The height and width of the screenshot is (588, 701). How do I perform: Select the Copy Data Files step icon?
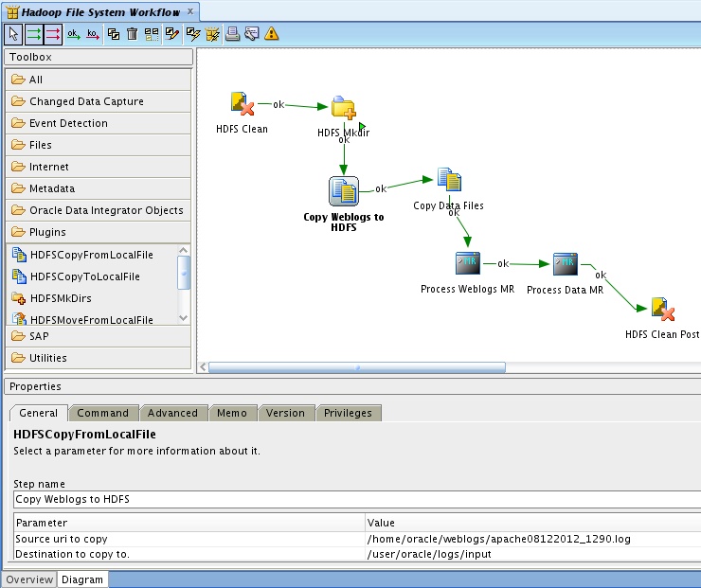tap(449, 180)
